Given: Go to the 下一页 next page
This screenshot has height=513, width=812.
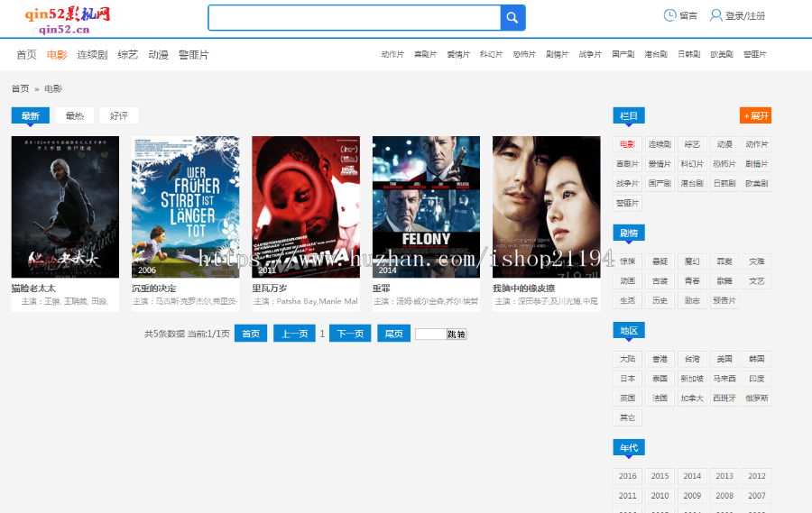Looking at the screenshot, I should click(350, 334).
